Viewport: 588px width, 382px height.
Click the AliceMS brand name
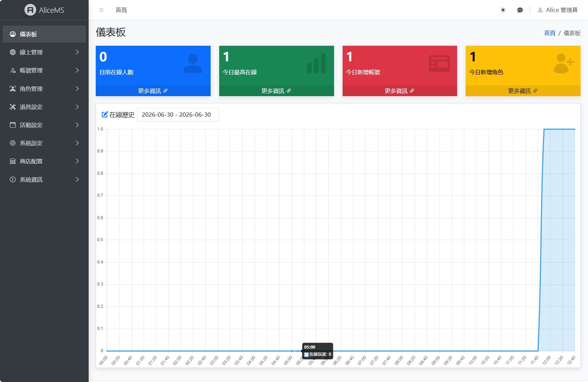pos(51,10)
